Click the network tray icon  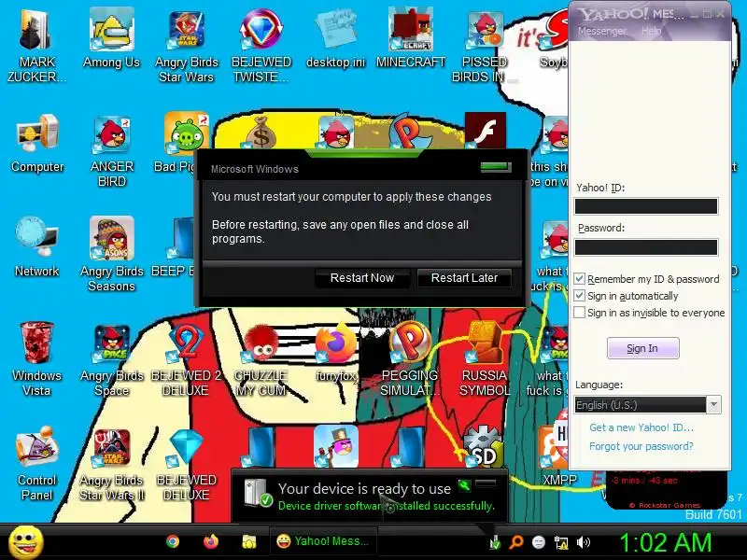coord(561,542)
